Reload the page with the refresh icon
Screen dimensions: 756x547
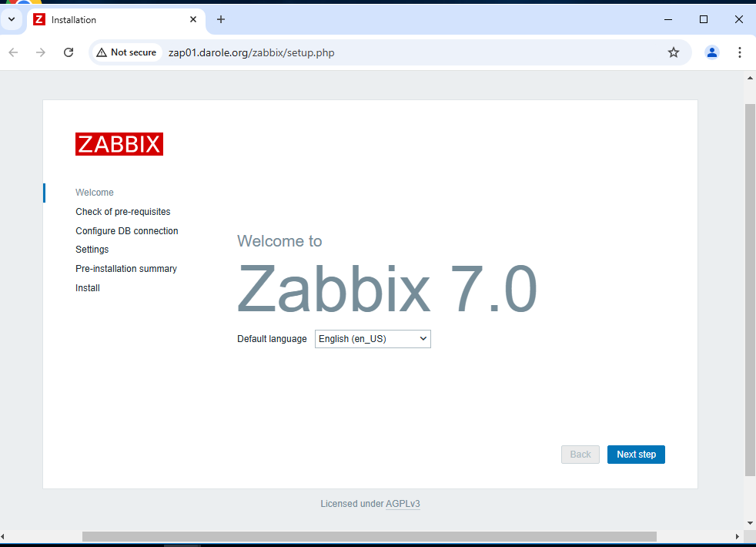click(69, 52)
